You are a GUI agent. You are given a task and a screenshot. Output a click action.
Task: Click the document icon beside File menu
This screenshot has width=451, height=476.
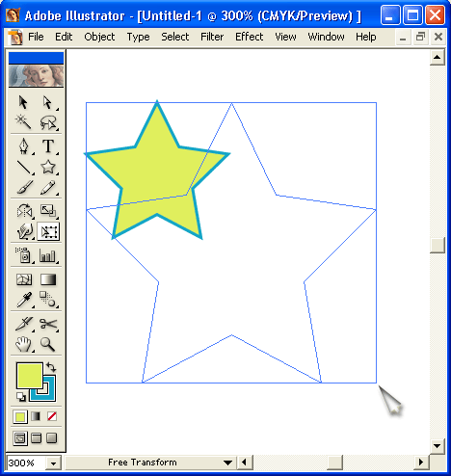coord(15,38)
